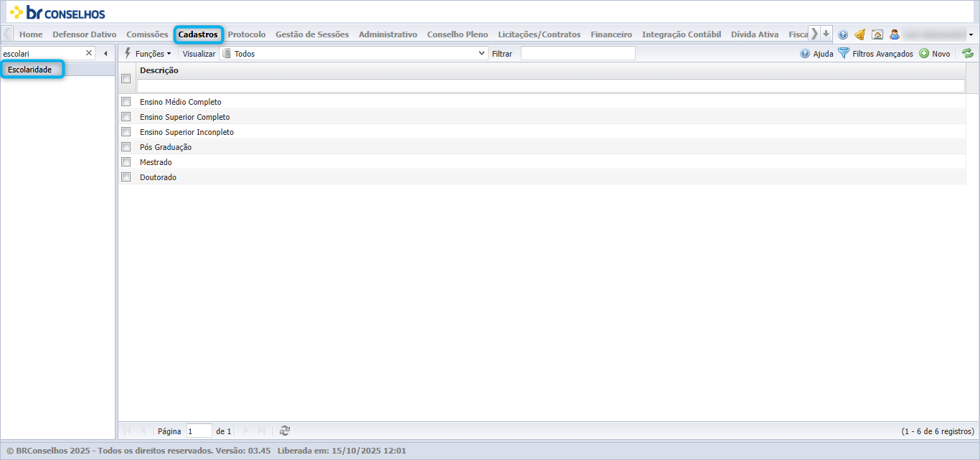Check the Ensino Médio Completo row checkbox
The width and height of the screenshot is (980, 460).
tap(126, 102)
